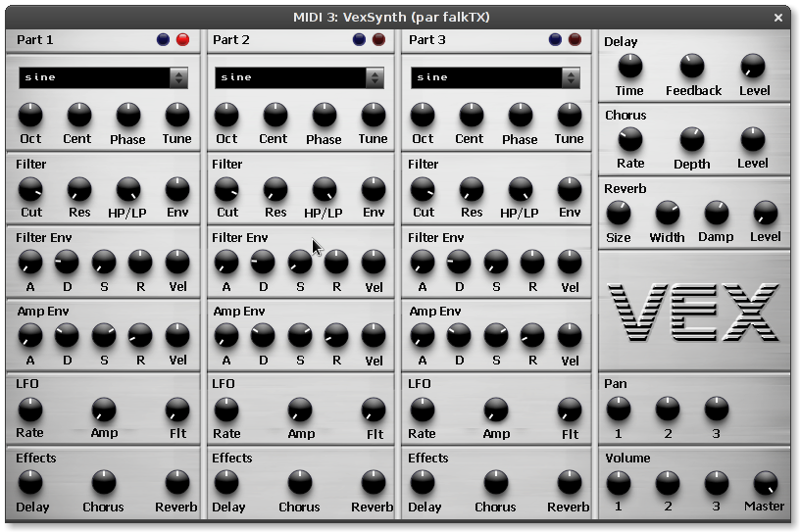Click the Part 2 Oct knob
Viewport: 800px width, 532px height.
point(226,115)
